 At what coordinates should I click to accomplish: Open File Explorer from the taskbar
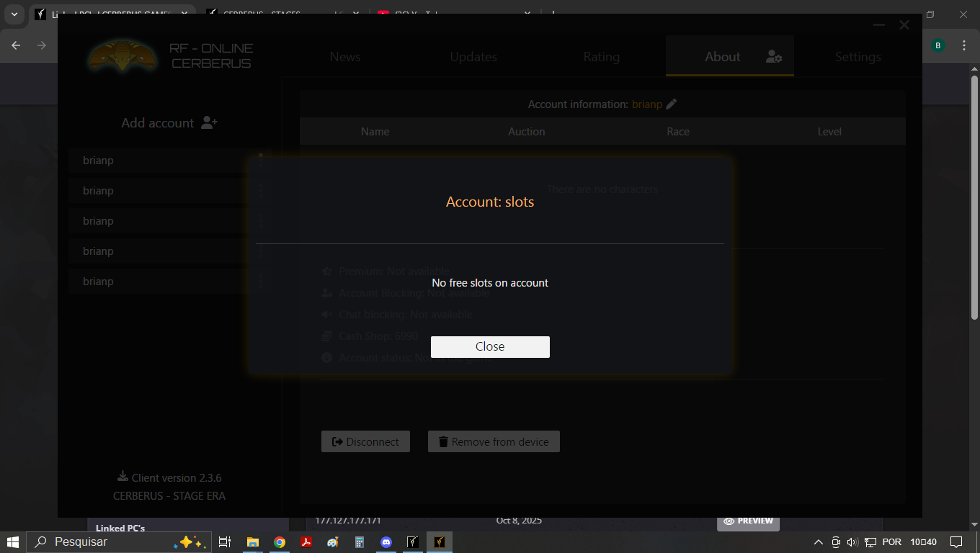(x=253, y=541)
